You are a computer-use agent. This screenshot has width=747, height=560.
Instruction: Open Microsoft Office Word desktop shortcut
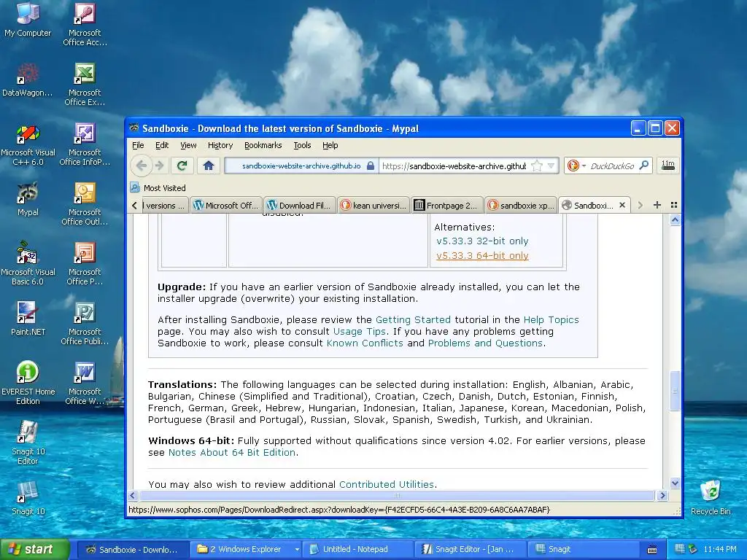[85, 384]
